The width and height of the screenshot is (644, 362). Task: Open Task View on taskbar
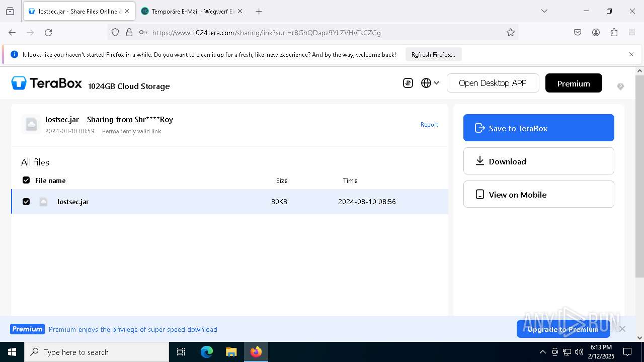[181, 352]
